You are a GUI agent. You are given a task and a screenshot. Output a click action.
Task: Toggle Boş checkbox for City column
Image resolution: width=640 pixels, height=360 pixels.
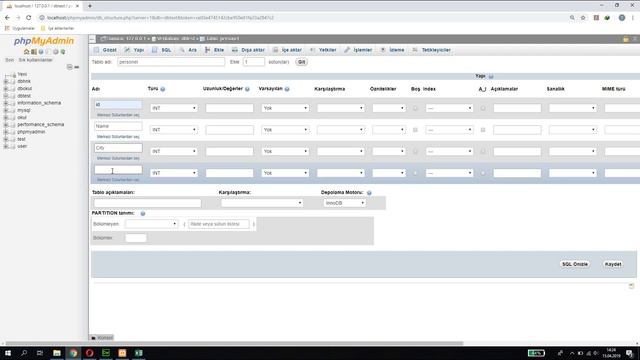coord(415,151)
